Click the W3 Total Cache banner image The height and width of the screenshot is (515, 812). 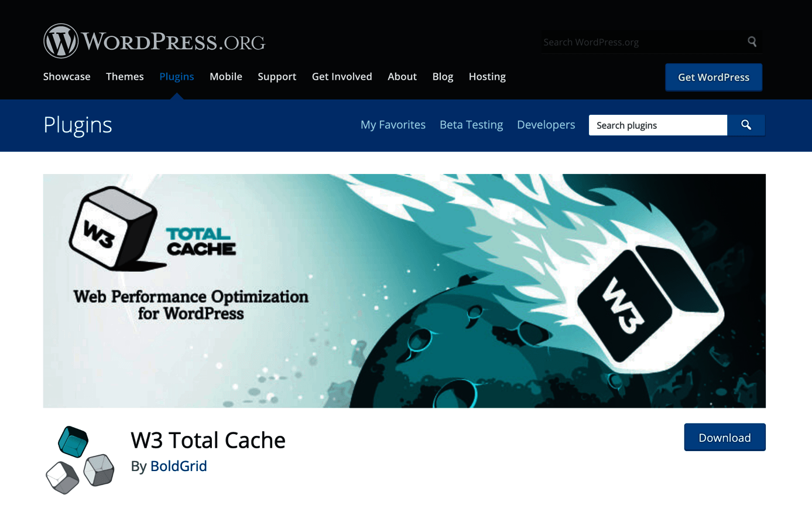pyautogui.click(x=404, y=290)
